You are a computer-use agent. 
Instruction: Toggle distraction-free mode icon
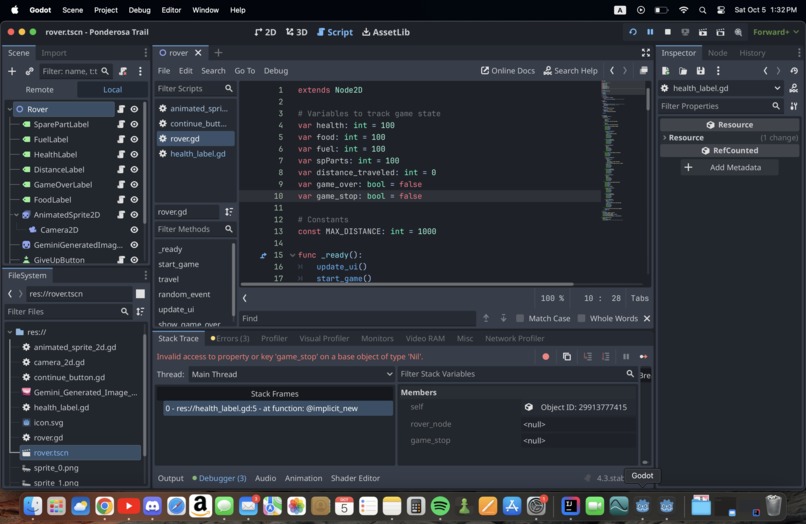coord(646,53)
